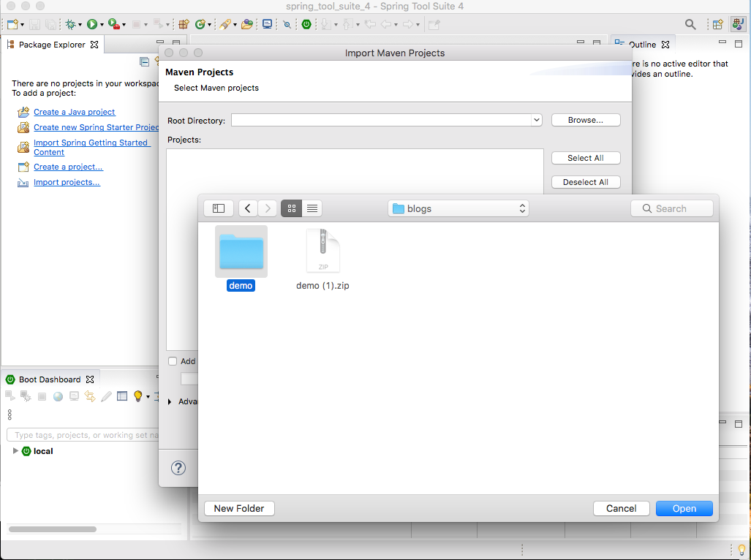Expand the local node in Boot Dashboard
The height and width of the screenshot is (560, 751).
[x=15, y=450]
